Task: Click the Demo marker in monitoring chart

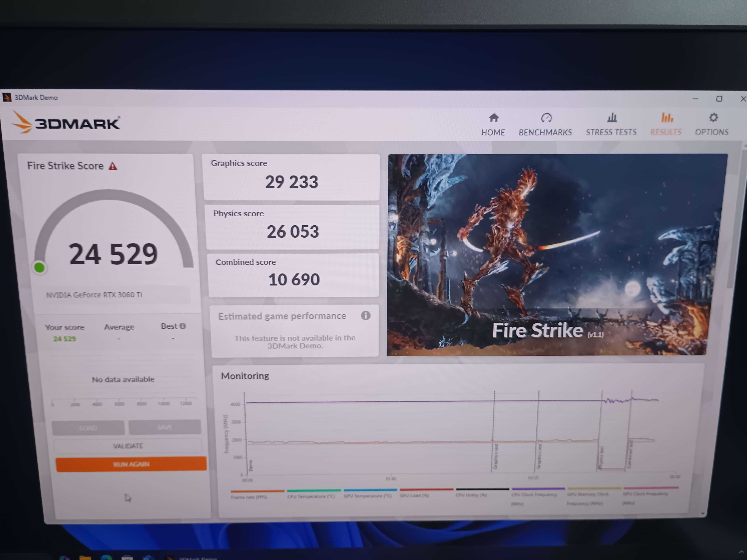Action: [251, 466]
